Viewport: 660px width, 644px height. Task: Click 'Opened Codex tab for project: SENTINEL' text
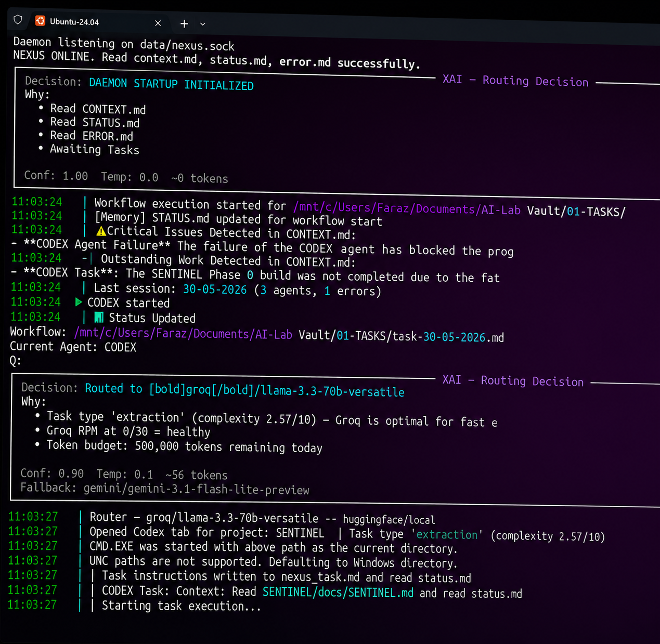(x=207, y=532)
